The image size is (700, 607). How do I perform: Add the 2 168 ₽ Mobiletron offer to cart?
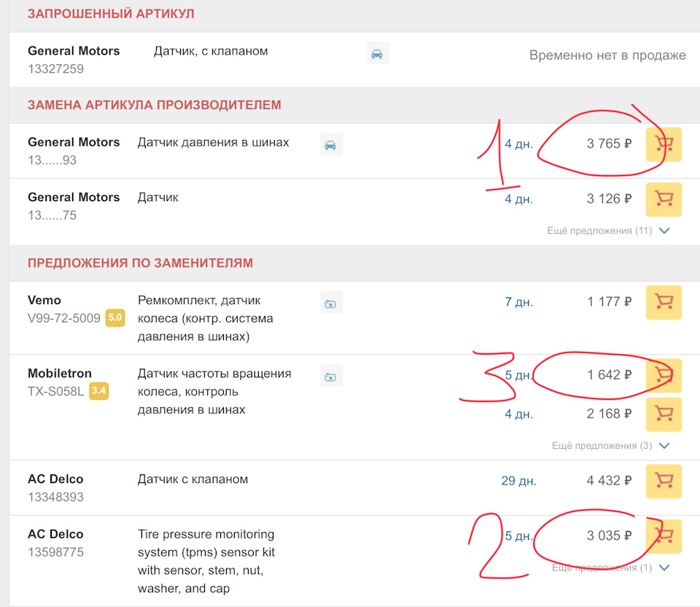[664, 413]
